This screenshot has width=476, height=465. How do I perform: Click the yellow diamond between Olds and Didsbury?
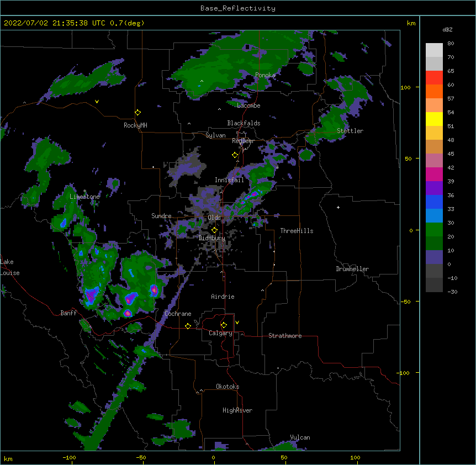coord(214,230)
